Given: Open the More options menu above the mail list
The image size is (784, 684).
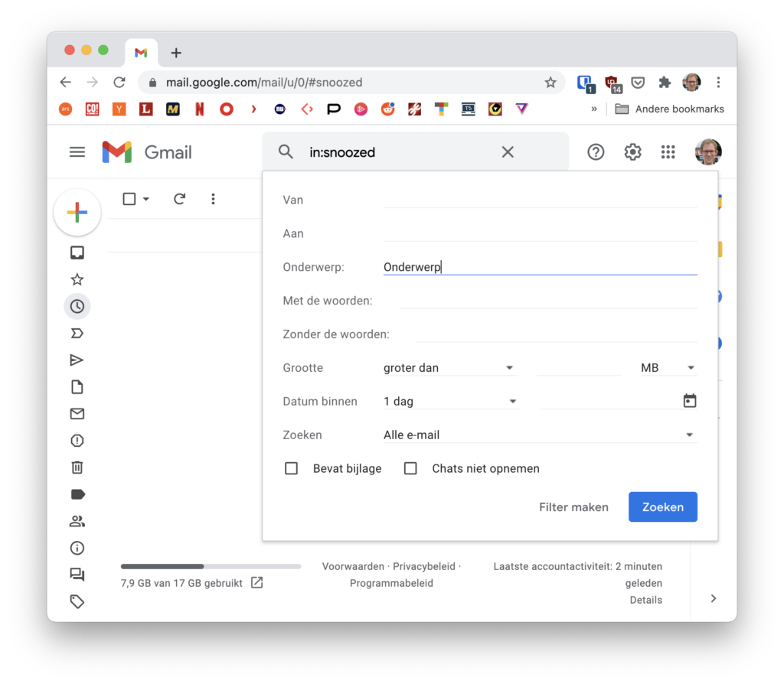Looking at the screenshot, I should click(x=213, y=199).
